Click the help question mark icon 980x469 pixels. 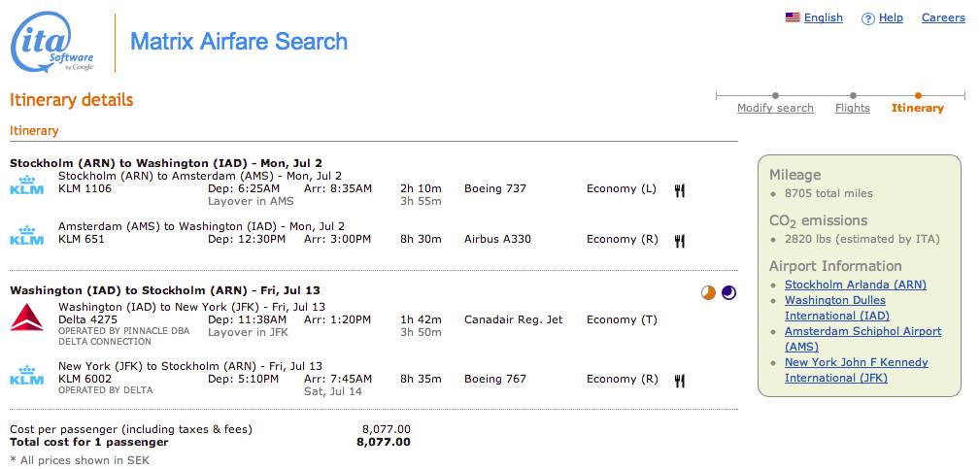[x=868, y=18]
